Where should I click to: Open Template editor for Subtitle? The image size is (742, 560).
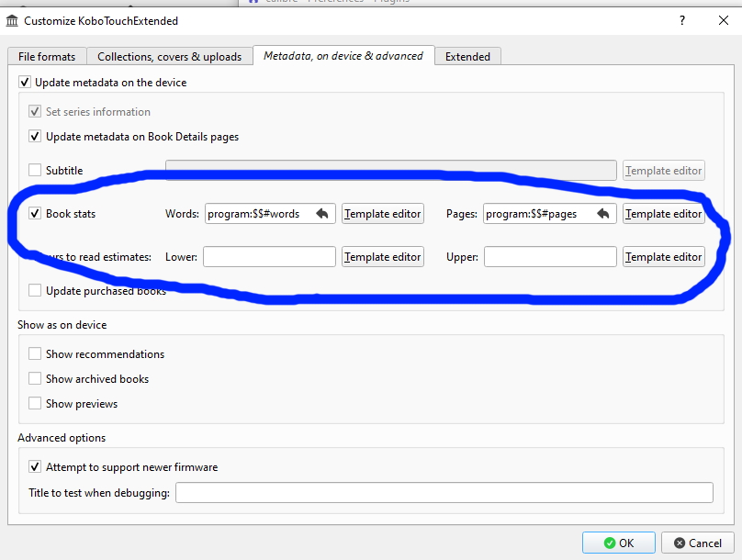[663, 171]
